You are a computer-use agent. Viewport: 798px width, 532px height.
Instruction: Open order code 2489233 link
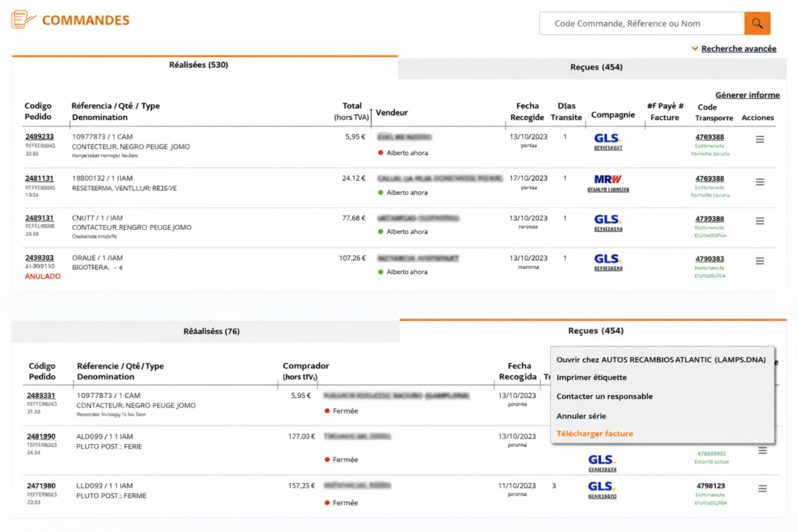[x=39, y=136]
